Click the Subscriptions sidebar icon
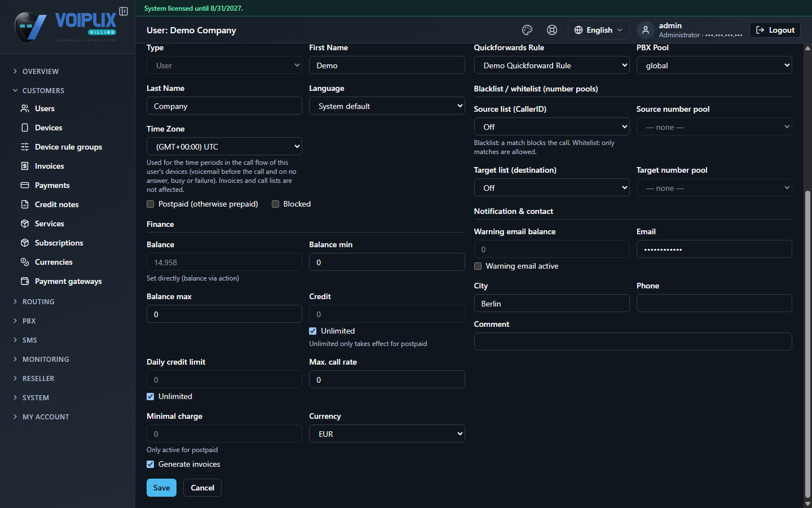This screenshot has height=508, width=812. coord(25,243)
